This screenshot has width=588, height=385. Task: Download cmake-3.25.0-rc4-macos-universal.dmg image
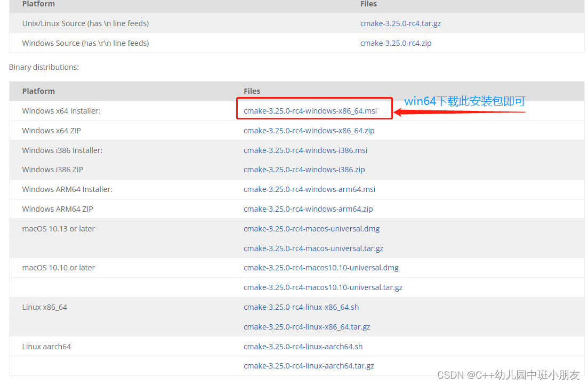coord(312,229)
